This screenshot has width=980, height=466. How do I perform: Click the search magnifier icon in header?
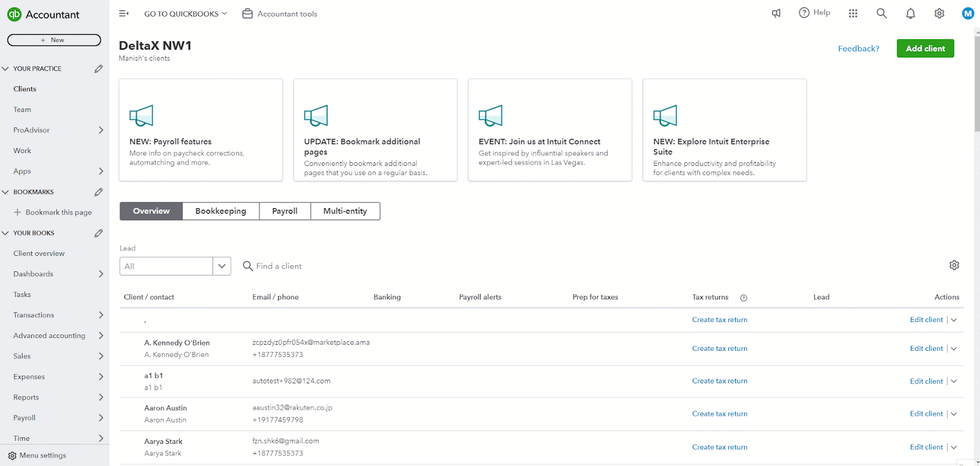pos(881,13)
